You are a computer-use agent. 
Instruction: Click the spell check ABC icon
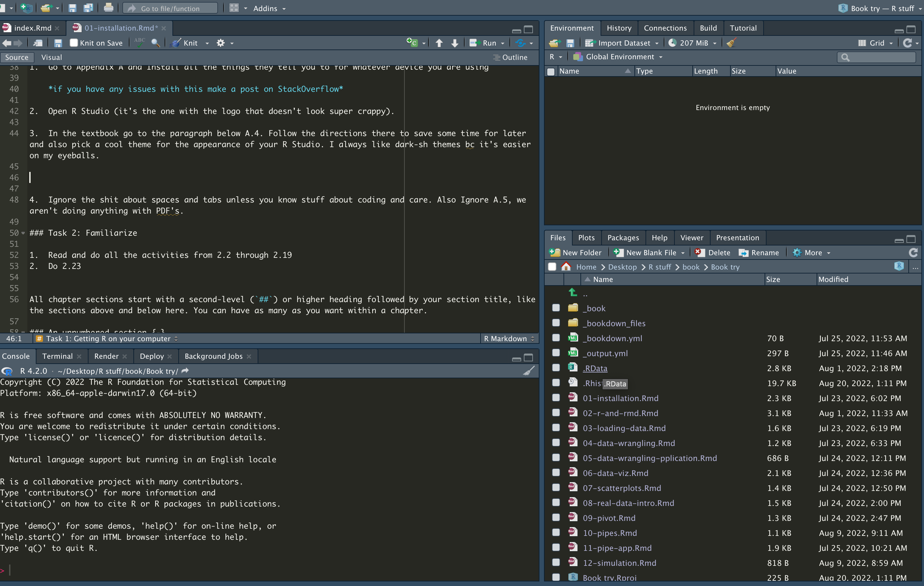coord(139,43)
